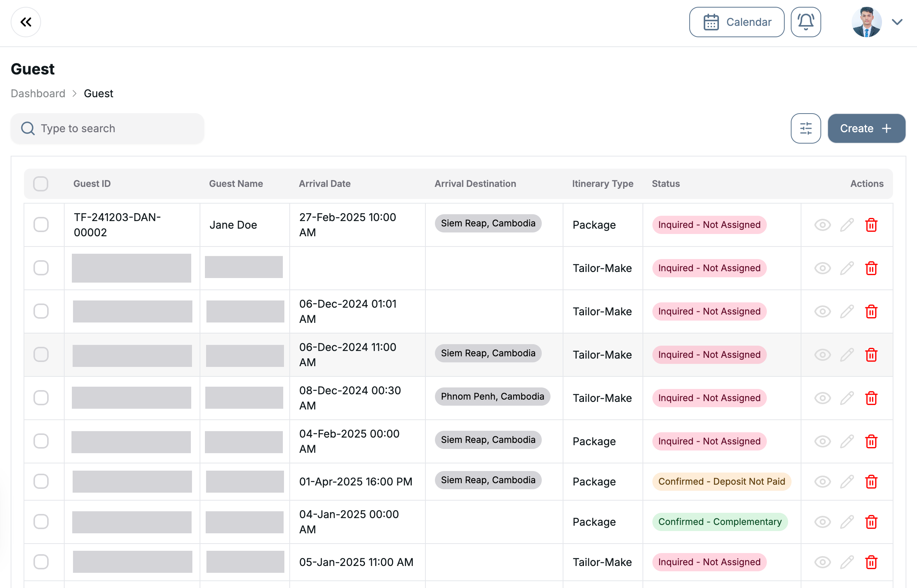The width and height of the screenshot is (917, 588).
Task: Go to Dashboard breadcrumb
Action: tap(38, 93)
